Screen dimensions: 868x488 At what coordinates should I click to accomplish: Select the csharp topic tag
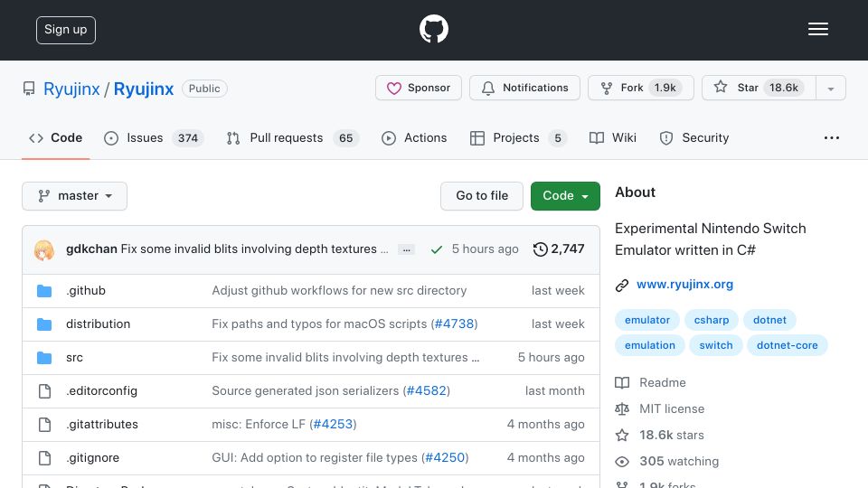point(712,320)
